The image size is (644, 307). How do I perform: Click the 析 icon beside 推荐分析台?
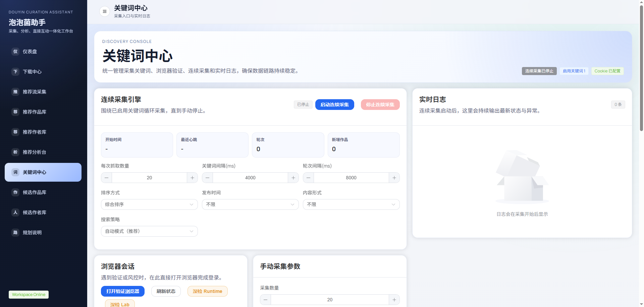coord(15,152)
